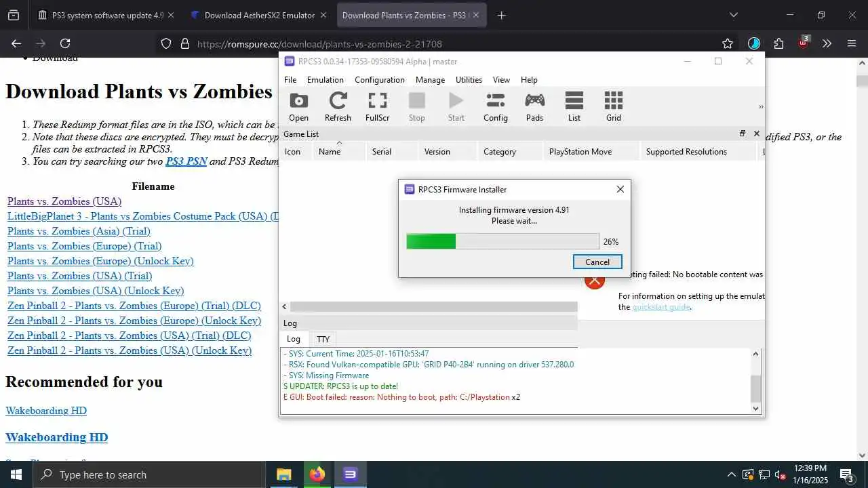The height and width of the screenshot is (488, 868).
Task: Toggle FullScr mode icon in RPCS3
Action: coord(377,107)
